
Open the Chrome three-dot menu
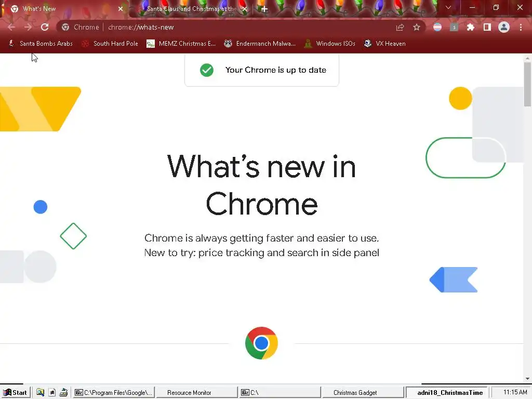pos(521,27)
